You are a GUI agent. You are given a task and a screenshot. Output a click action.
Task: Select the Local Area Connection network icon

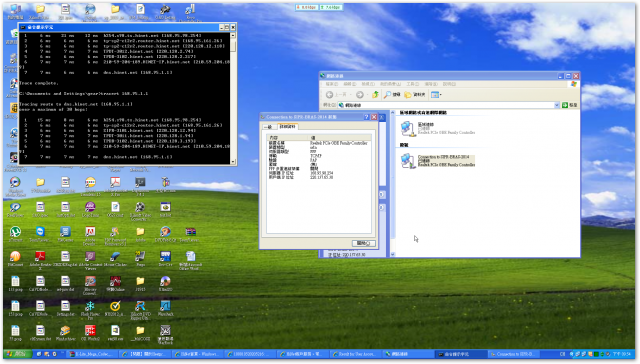(407, 129)
